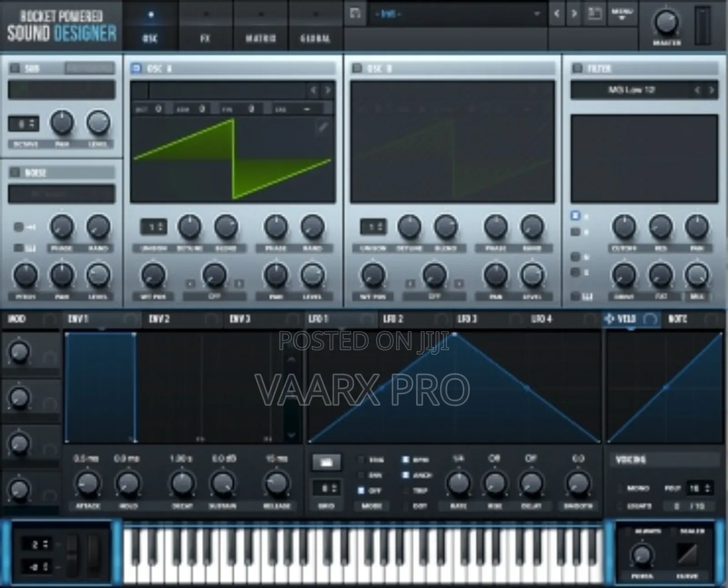Click the filter MIX knob
The width and height of the screenshot is (728, 588).
coord(697,275)
